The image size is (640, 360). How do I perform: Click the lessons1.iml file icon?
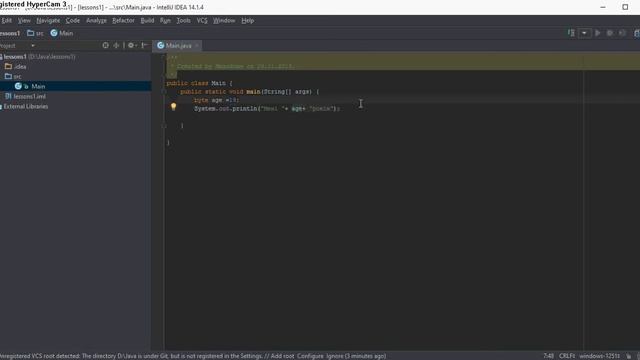(8, 96)
